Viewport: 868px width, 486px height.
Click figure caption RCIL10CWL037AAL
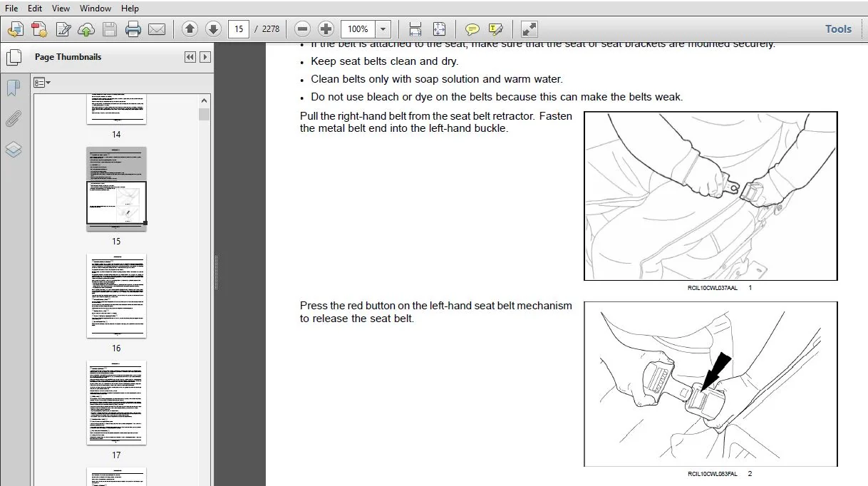713,288
